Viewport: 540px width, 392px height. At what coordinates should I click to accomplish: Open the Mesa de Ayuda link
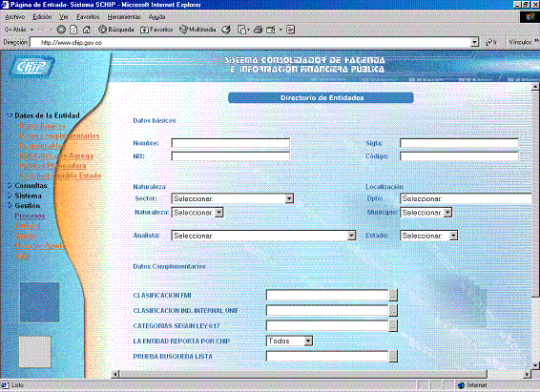39,246
